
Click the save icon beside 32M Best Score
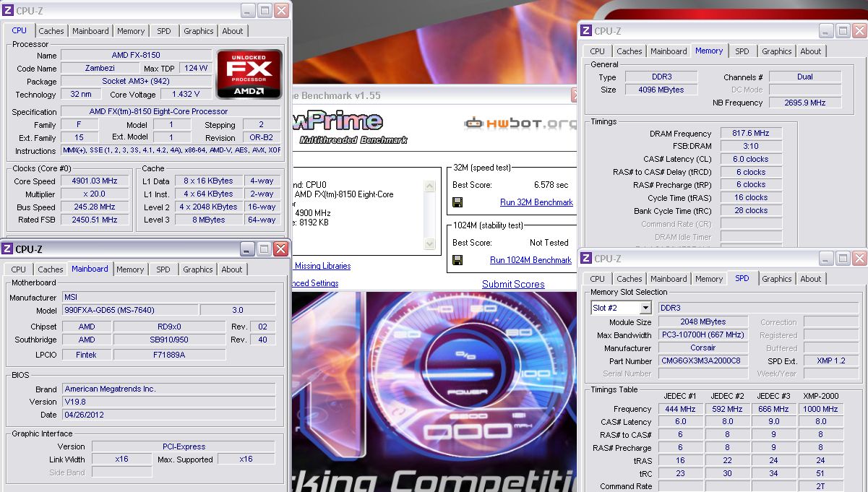[457, 202]
